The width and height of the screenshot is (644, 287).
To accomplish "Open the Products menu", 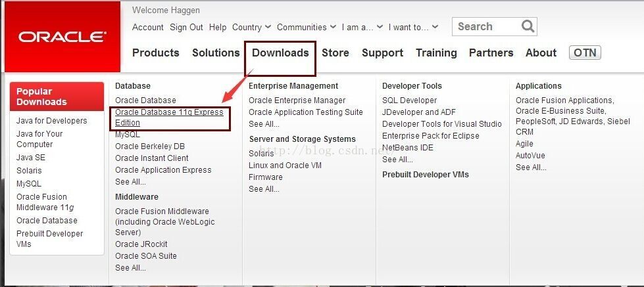I will click(156, 53).
